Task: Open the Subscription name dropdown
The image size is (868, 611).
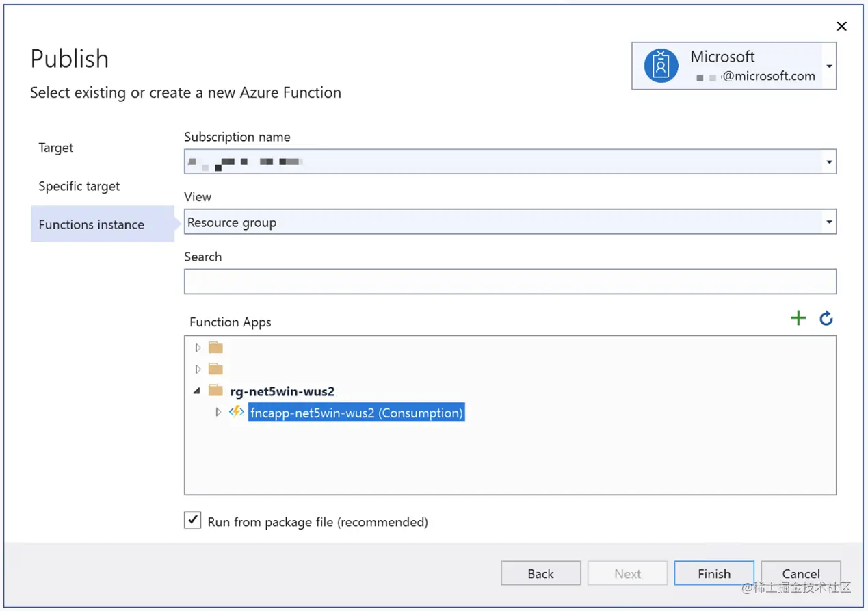Action: click(829, 162)
